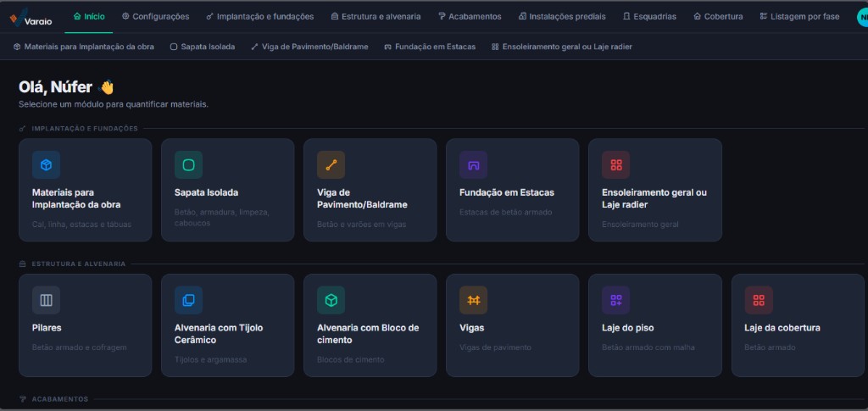Viewport: 868px width, 411px height.
Task: Click the Varaio logo
Action: coord(31,17)
